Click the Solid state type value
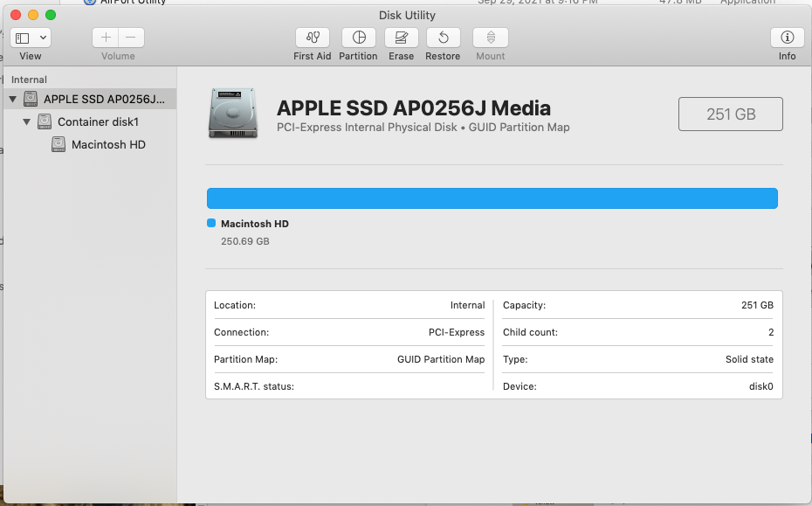The height and width of the screenshot is (506, 812). coord(749,359)
